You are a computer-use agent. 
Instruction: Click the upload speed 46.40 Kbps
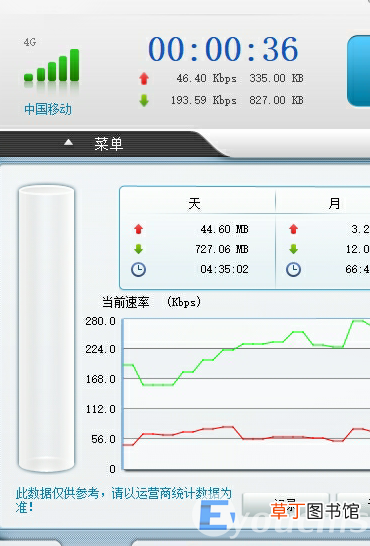click(206, 78)
